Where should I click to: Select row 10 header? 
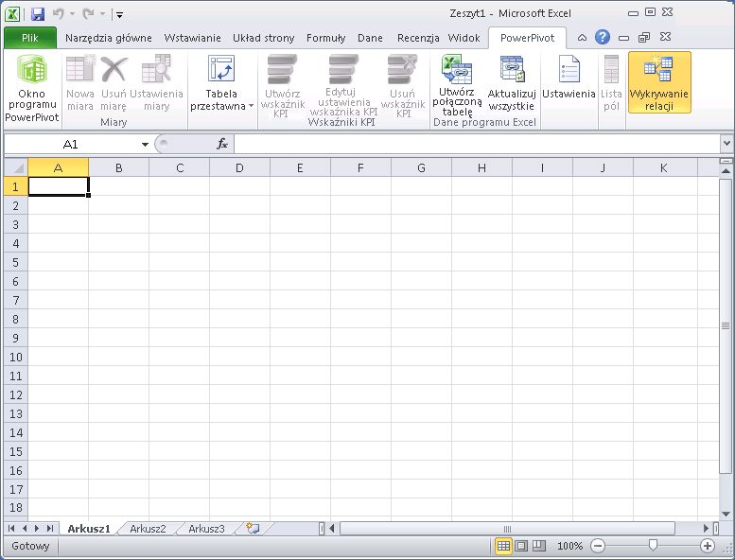pyautogui.click(x=16, y=357)
